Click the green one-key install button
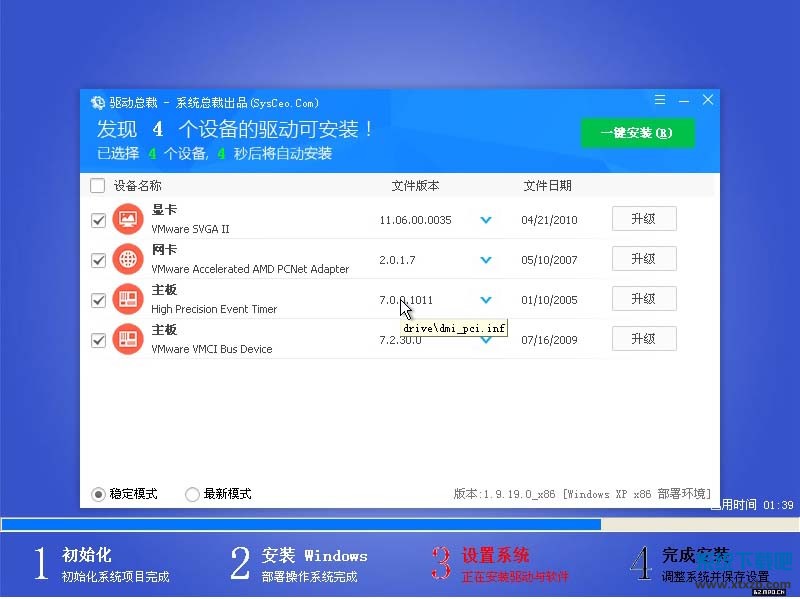This screenshot has height=599, width=800. [637, 133]
